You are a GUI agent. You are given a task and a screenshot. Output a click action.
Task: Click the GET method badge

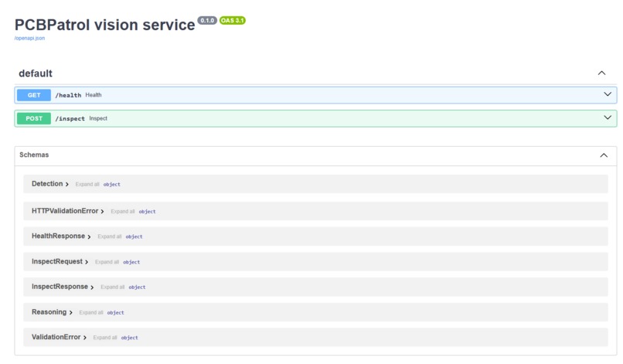click(x=34, y=95)
